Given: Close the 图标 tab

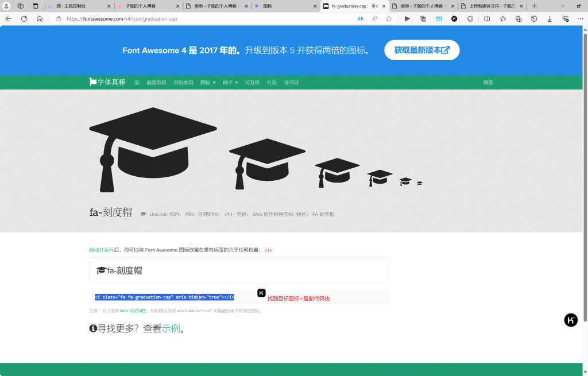Looking at the screenshot, I should click(x=315, y=6).
